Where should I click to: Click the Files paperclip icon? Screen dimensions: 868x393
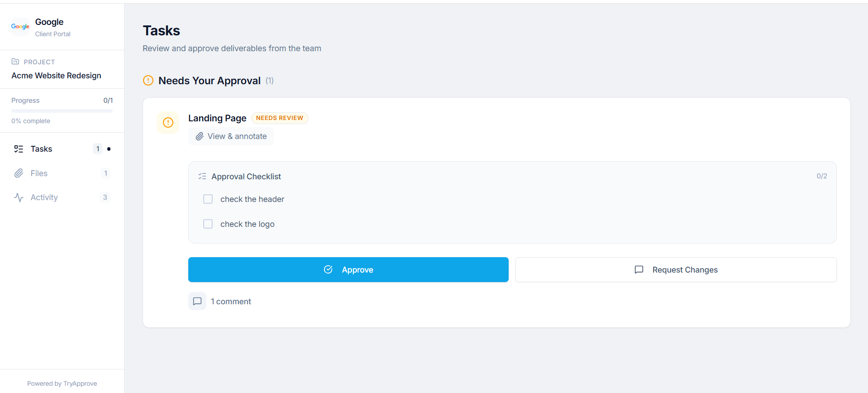click(19, 173)
